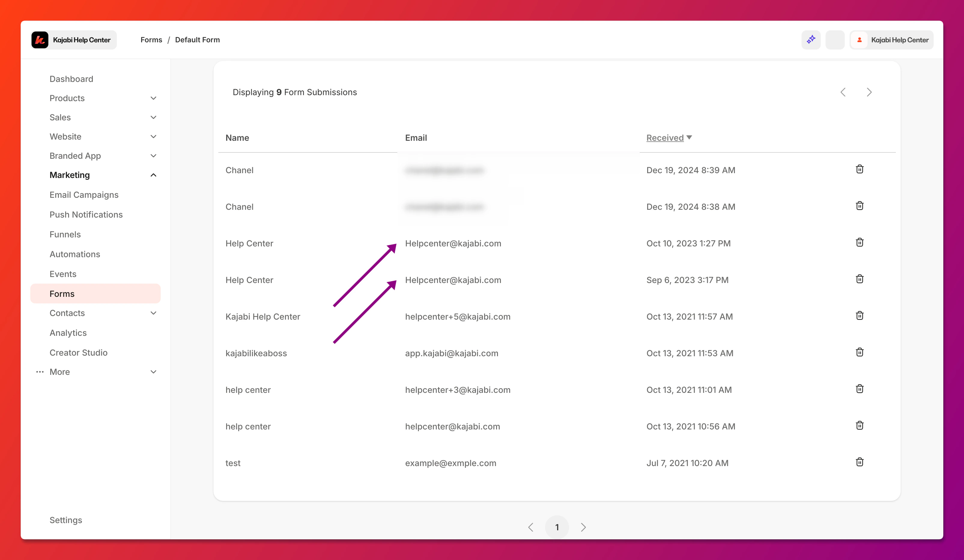Viewport: 964px width, 560px height.
Task: Collapse the Marketing menu chevron
Action: (x=153, y=175)
